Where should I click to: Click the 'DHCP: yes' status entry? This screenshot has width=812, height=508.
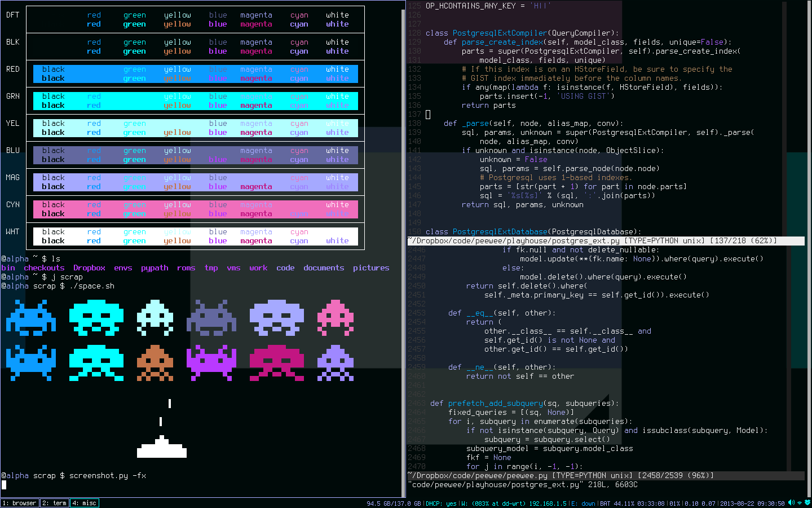click(441, 503)
